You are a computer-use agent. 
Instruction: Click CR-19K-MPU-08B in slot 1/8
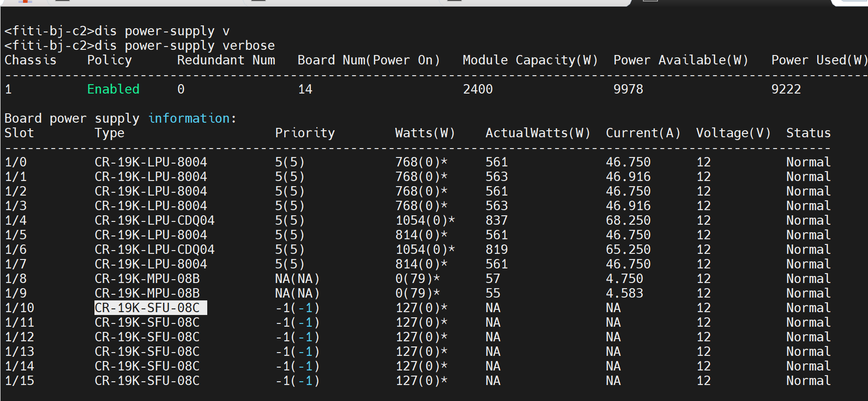pyautogui.click(x=147, y=279)
